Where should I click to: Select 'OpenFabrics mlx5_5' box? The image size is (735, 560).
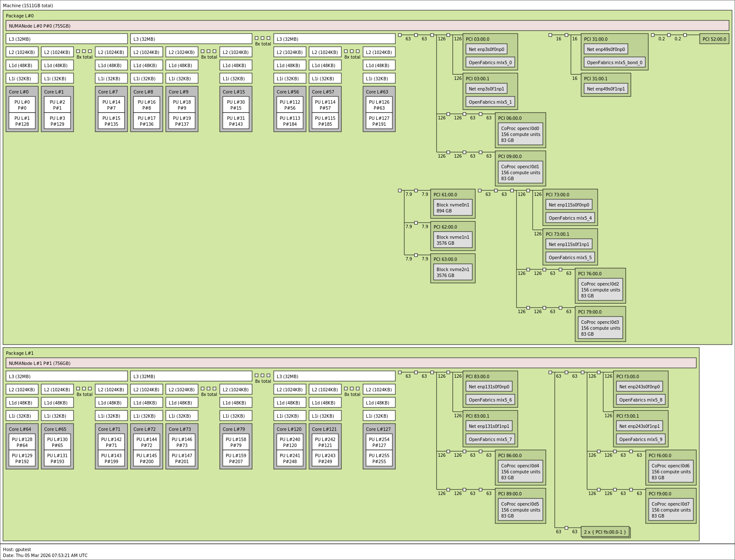570,257
